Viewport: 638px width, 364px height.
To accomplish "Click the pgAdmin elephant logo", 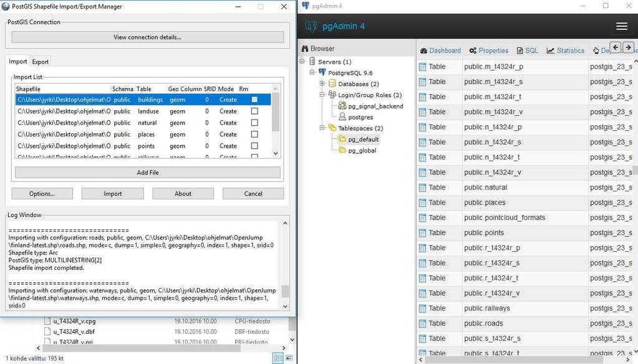I will 311,26.
